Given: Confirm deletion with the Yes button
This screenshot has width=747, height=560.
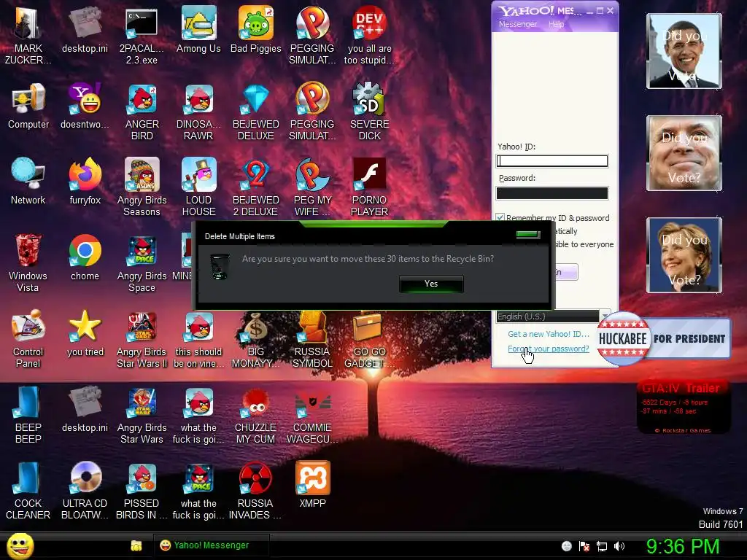Looking at the screenshot, I should (x=431, y=284).
